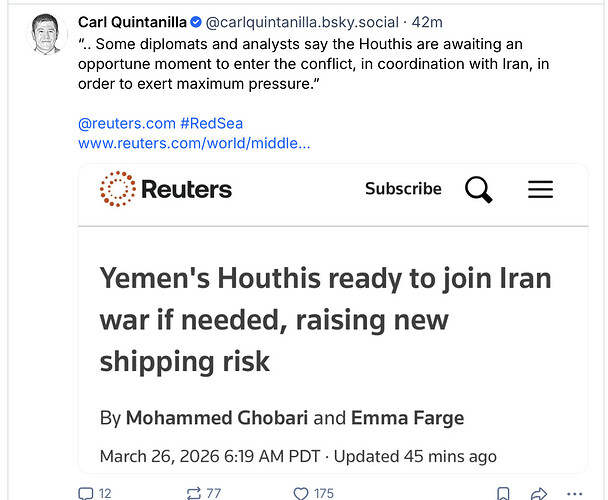The width and height of the screenshot is (608, 500).
Task: Open the Reuters hamburger menu
Action: click(540, 189)
